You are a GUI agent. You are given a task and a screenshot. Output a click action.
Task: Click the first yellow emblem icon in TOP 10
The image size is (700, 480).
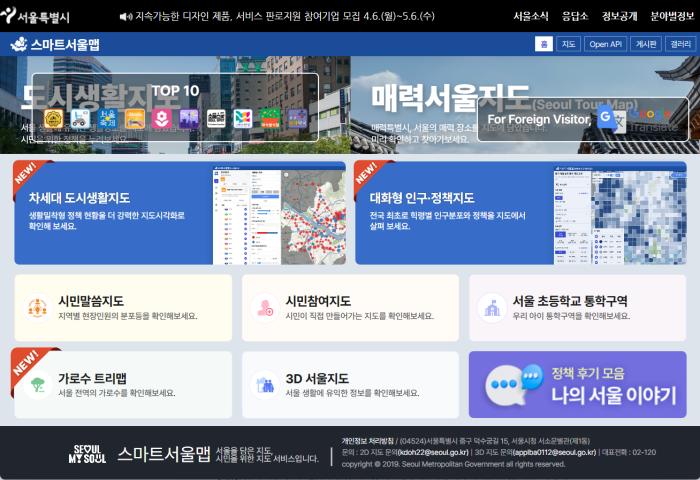(x=54, y=119)
